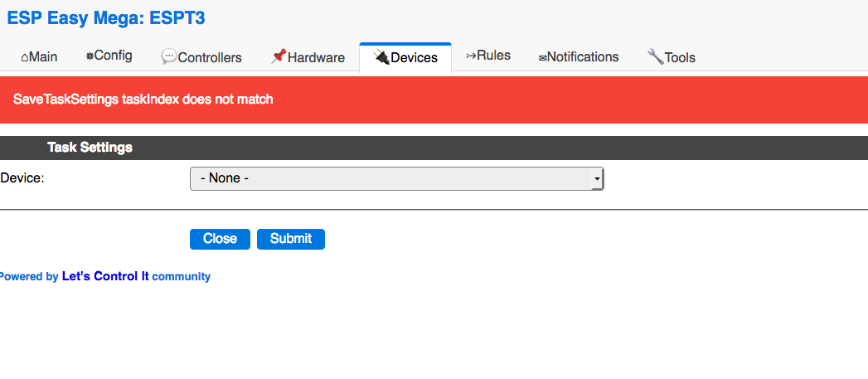Open the Main tab

point(39,57)
